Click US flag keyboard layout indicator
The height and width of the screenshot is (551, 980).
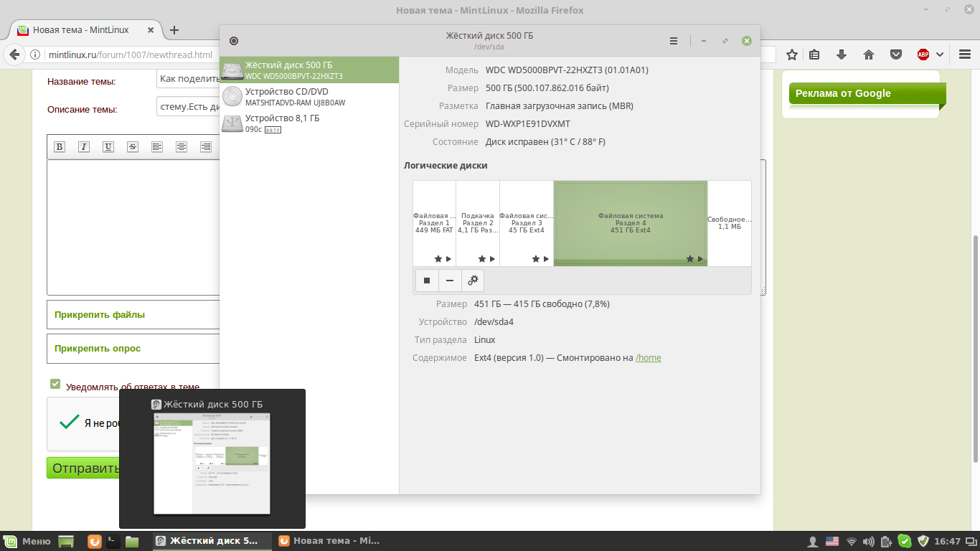point(832,541)
